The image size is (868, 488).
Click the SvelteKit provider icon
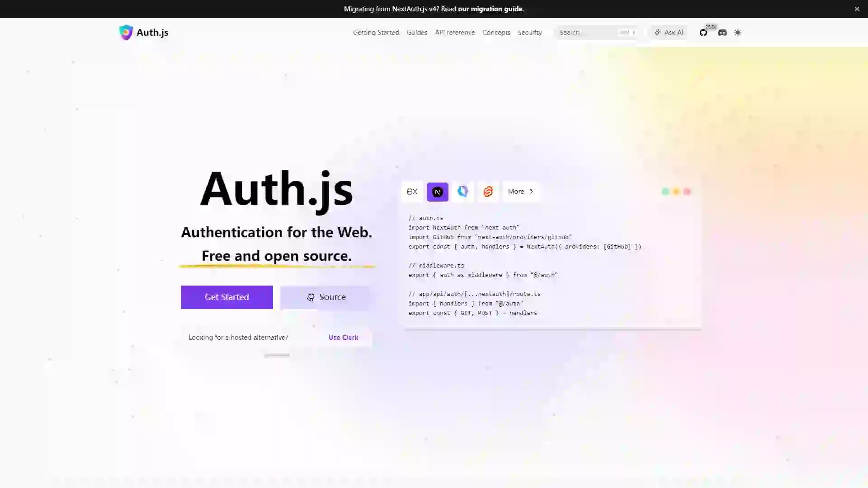488,191
